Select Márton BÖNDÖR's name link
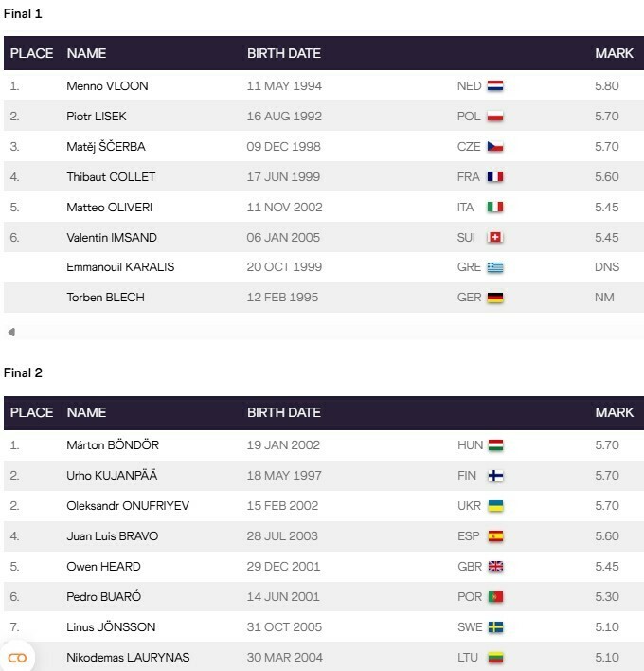Viewport: 644px width, 671px height. (113, 445)
